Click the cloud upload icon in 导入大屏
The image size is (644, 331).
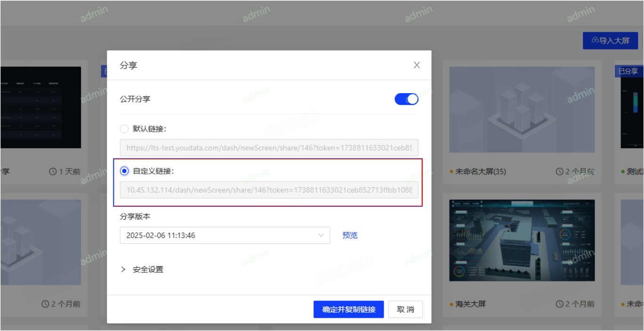point(595,40)
